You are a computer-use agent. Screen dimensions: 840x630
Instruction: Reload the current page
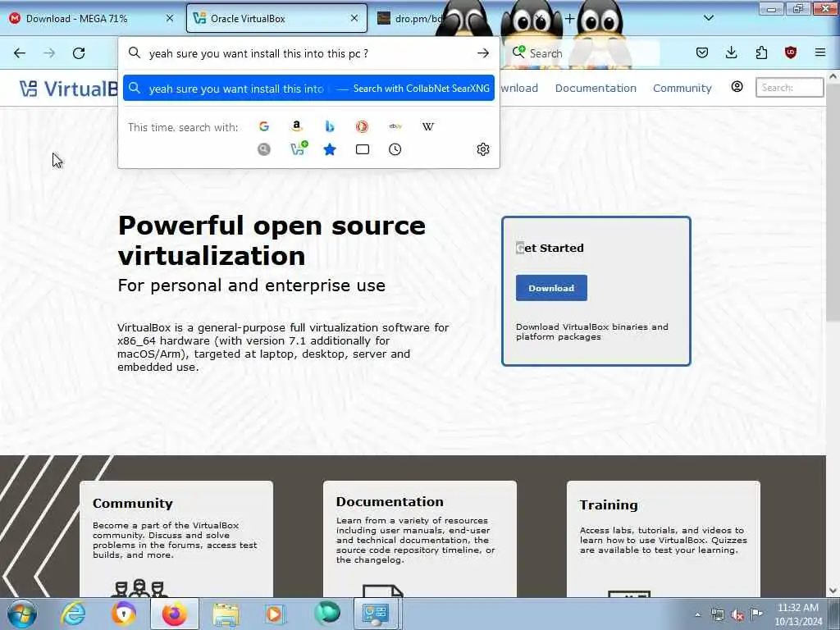pos(79,53)
